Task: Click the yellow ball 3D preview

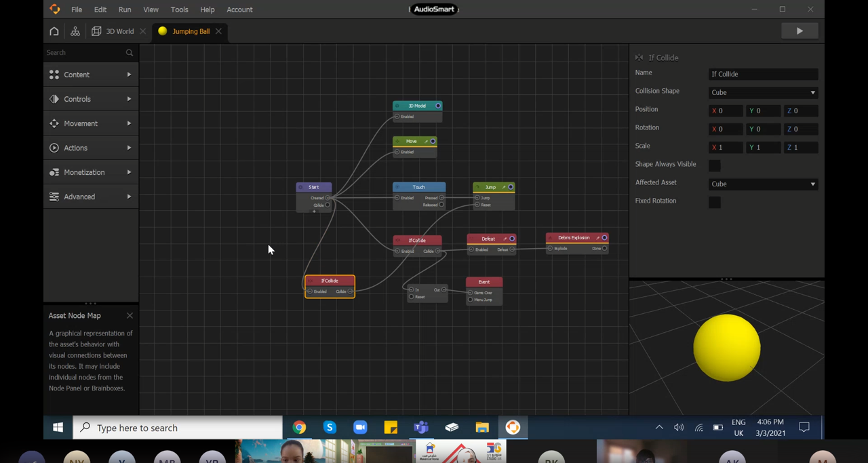Action: pyautogui.click(x=726, y=347)
